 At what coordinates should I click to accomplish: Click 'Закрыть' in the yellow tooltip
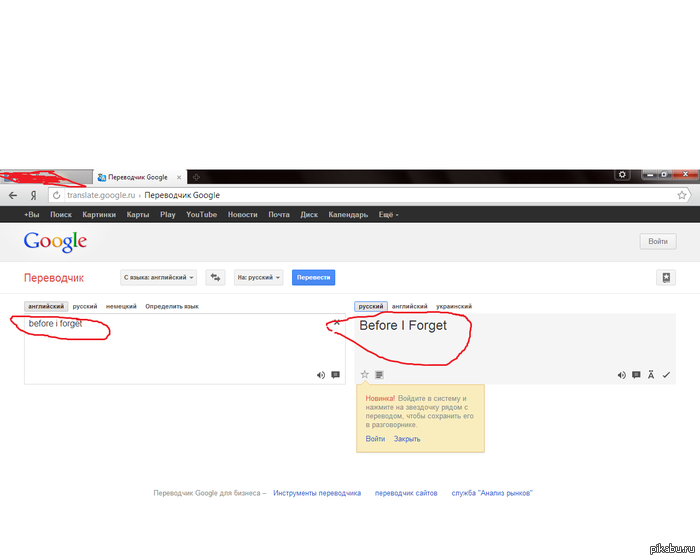point(407,439)
